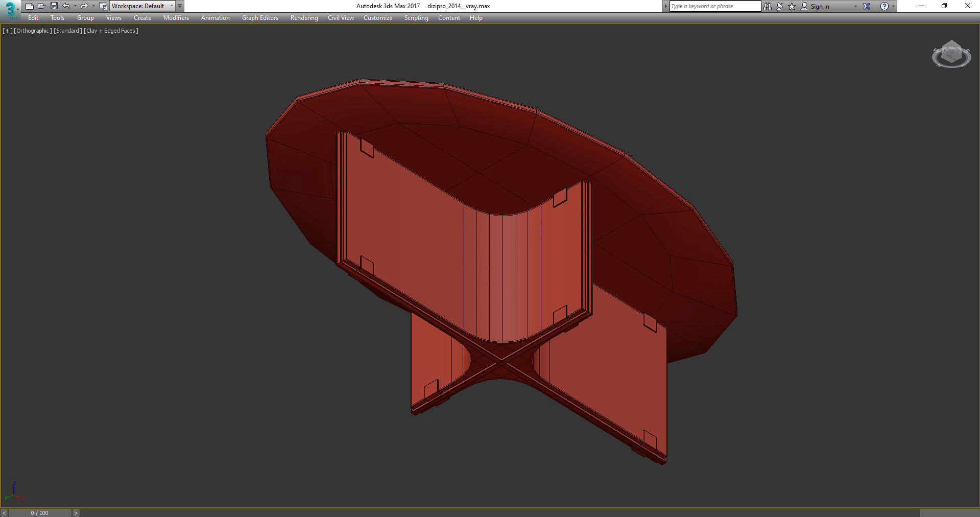
Task: Expand the InfoCenter search field arrow
Action: click(665, 6)
